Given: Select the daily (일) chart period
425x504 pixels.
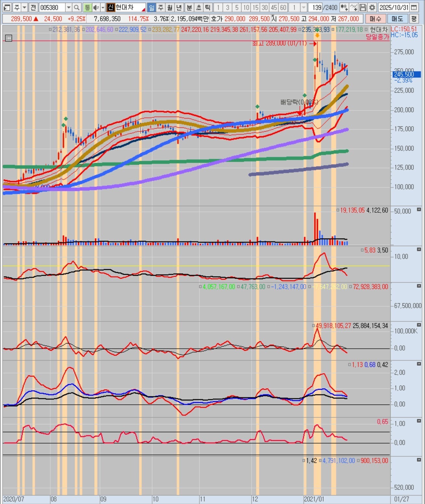Looking at the screenshot, I should (x=152, y=7).
